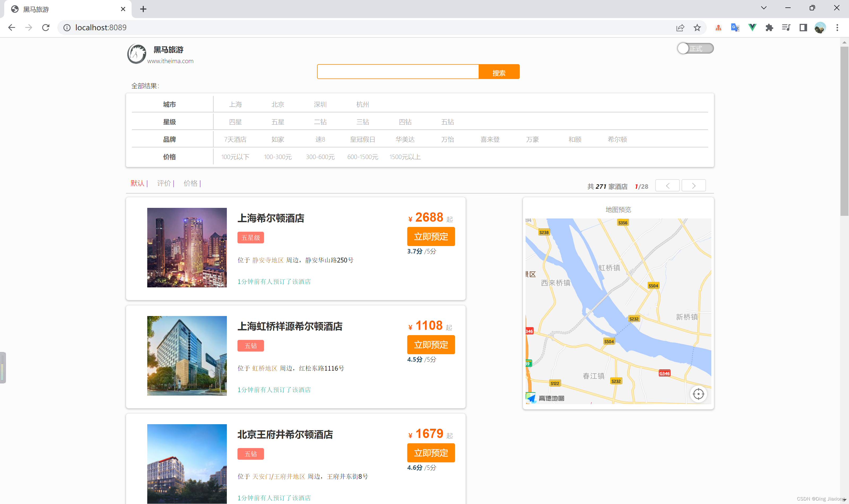Sort results by 默认 tab
The height and width of the screenshot is (504, 849).
tap(138, 183)
